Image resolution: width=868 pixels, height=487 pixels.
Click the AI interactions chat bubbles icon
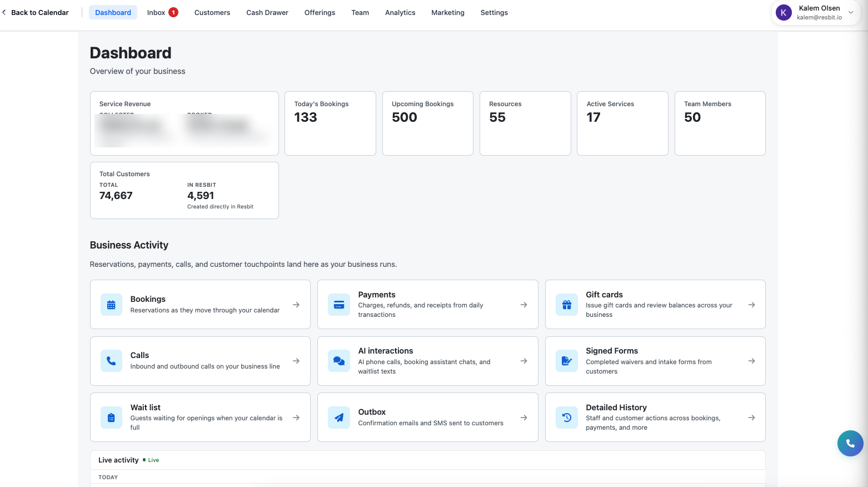tap(339, 361)
